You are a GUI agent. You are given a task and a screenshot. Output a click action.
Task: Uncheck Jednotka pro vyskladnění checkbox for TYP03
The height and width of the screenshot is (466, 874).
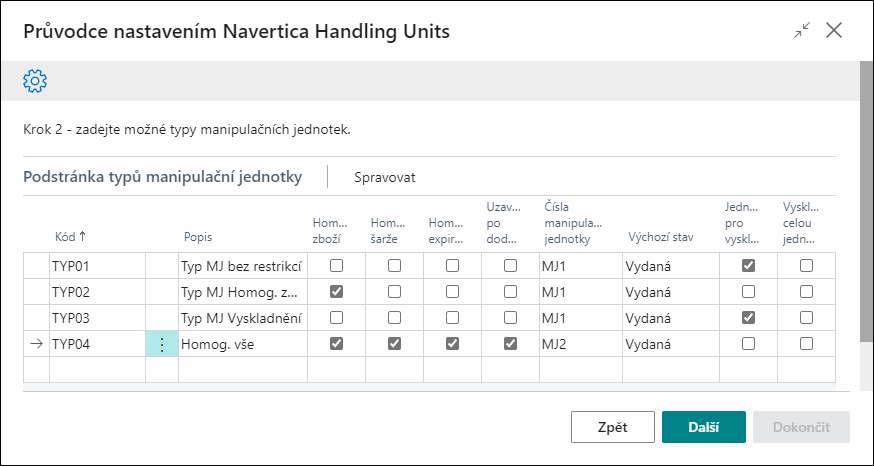pyautogui.click(x=749, y=318)
